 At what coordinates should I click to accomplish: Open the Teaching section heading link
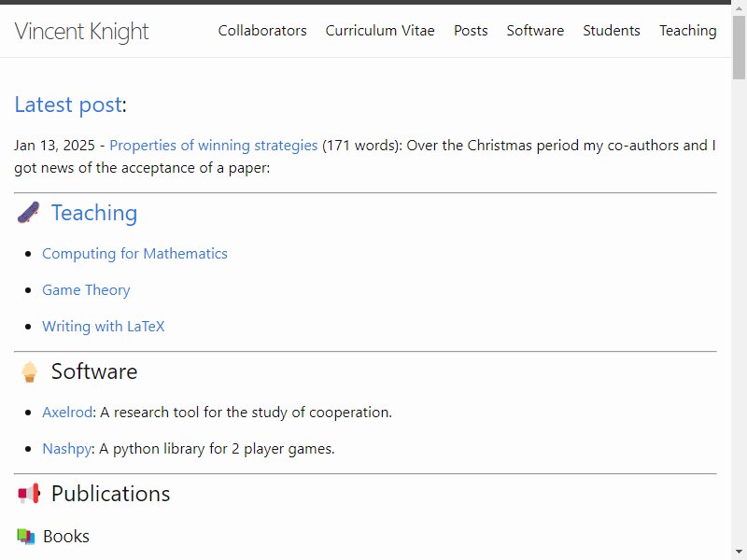[94, 213]
